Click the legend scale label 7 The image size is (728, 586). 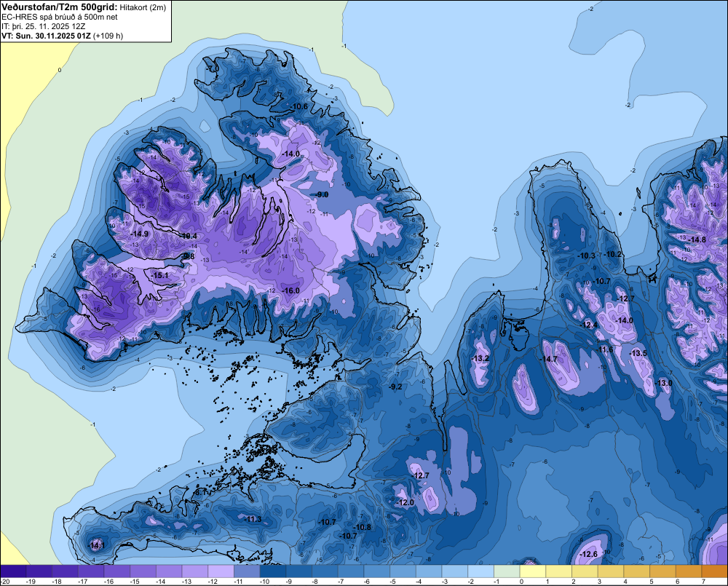pos(703,582)
